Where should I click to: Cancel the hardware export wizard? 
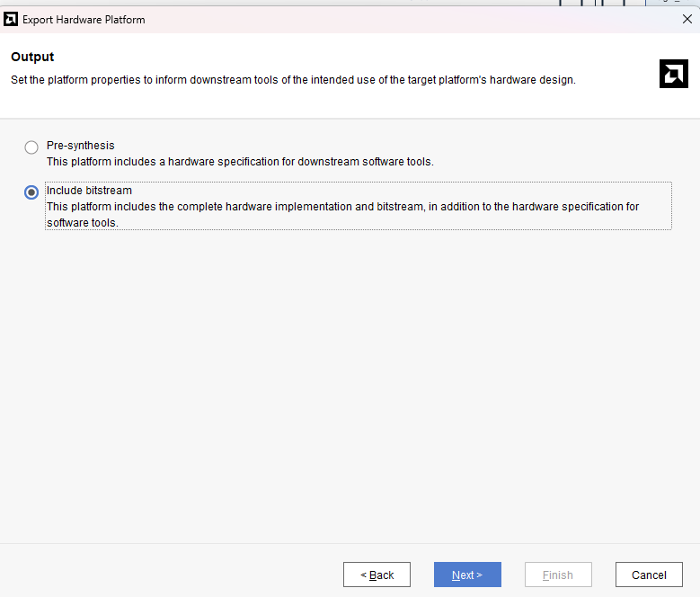click(x=649, y=575)
